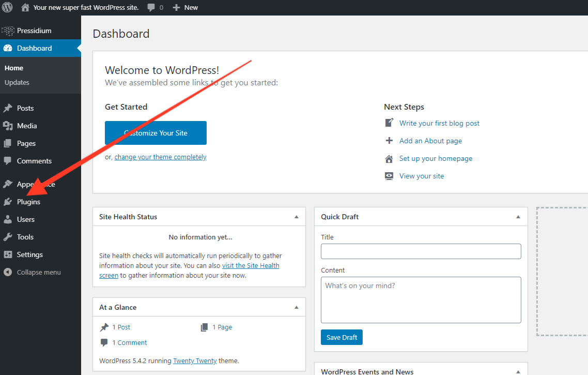Focus the What's on your mind content box
The width and height of the screenshot is (588, 375).
point(421,300)
